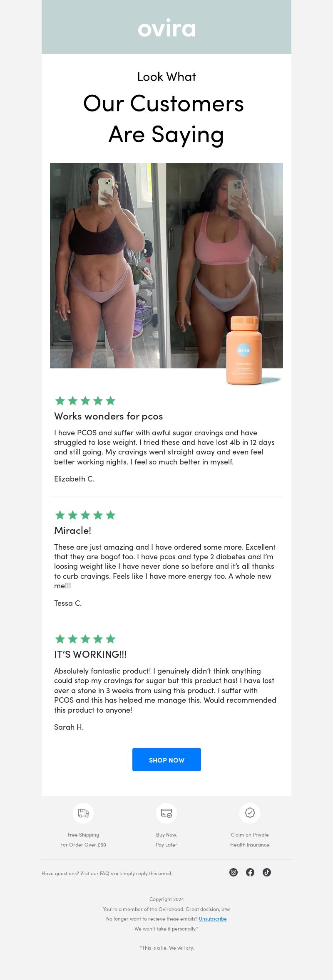Click the five-star rating above Elizabeth's review

(85, 401)
